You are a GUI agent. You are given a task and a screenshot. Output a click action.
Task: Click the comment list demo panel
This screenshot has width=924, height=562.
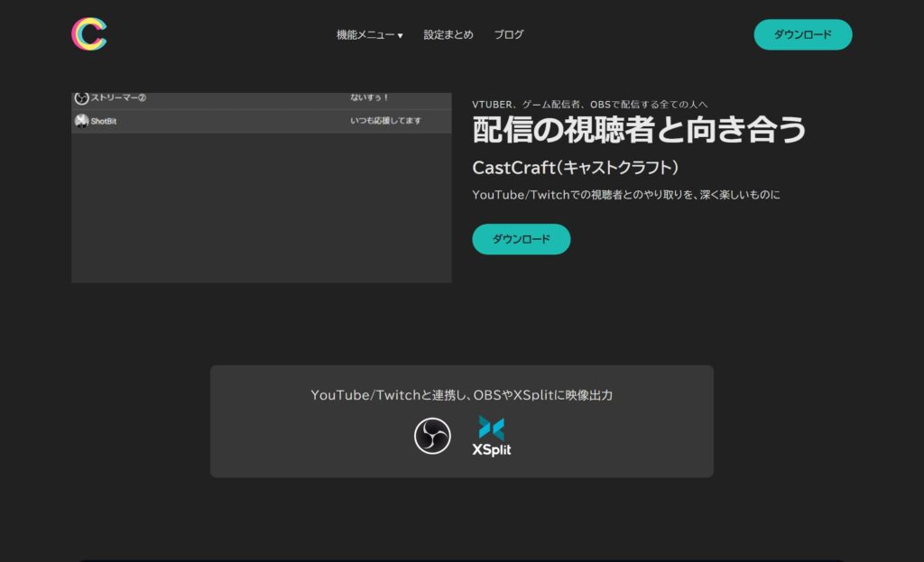[262, 188]
